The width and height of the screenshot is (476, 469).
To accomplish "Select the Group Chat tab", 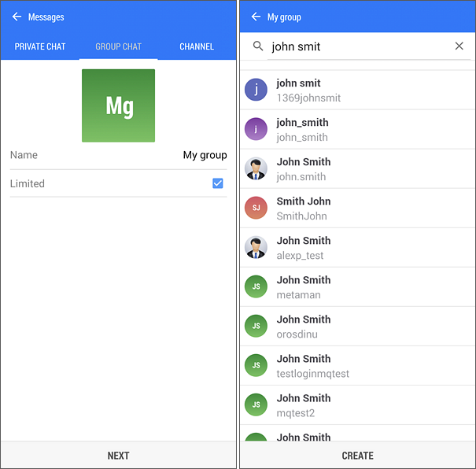I will pyautogui.click(x=119, y=46).
